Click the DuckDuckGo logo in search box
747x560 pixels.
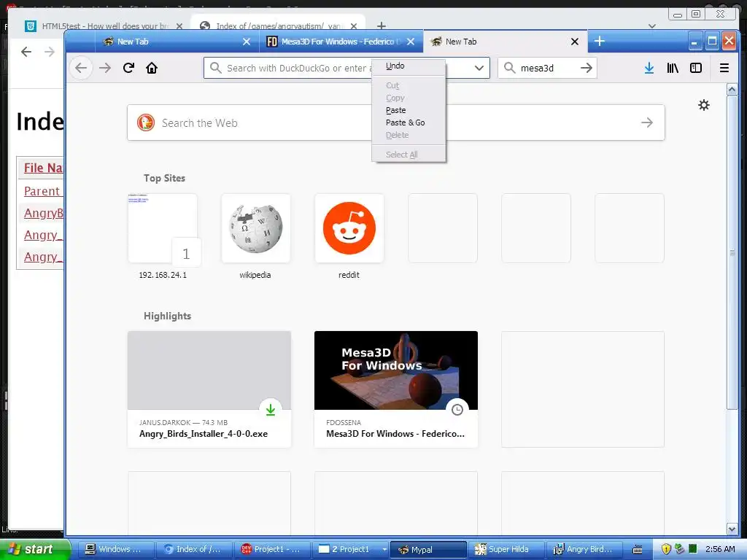pos(146,122)
